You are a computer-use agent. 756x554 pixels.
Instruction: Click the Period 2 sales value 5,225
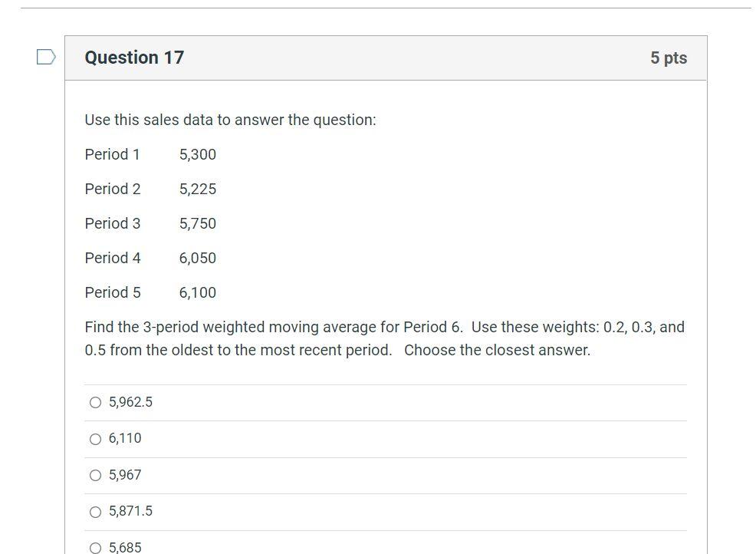pyautogui.click(x=198, y=189)
